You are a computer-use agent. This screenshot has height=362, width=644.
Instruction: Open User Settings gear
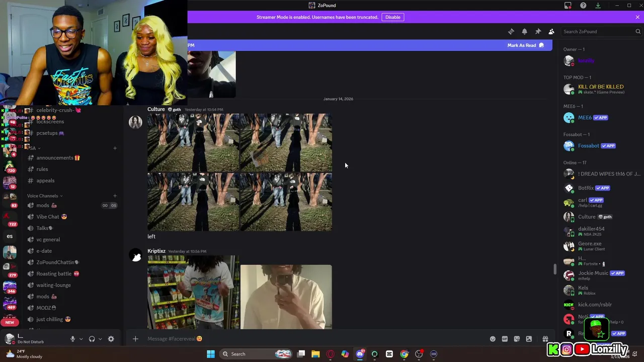point(111,339)
